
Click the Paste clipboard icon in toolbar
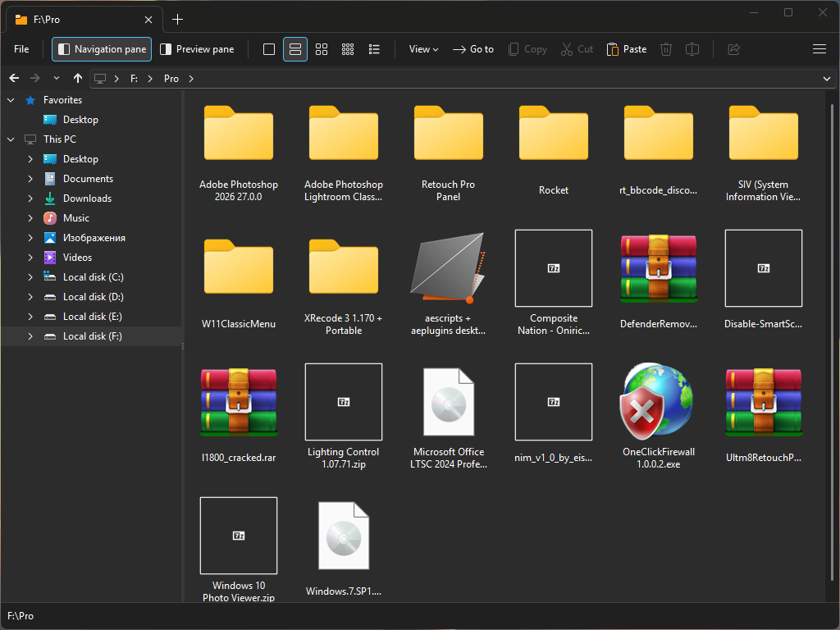[627, 49]
